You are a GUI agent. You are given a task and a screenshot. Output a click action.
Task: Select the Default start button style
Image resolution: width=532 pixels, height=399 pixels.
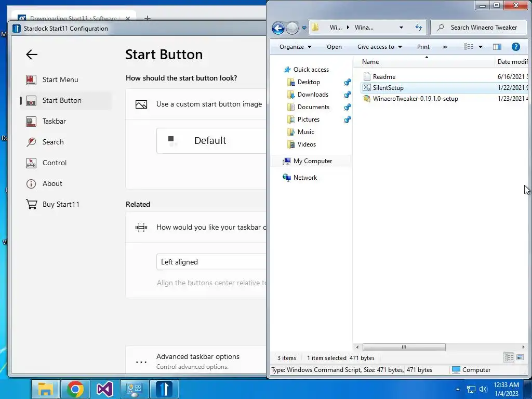coord(211,140)
